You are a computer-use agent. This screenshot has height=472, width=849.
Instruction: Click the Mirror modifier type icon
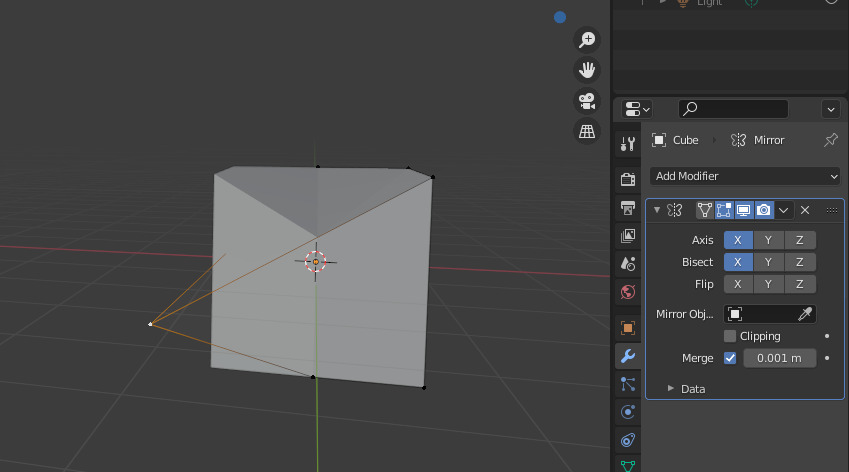[675, 210]
